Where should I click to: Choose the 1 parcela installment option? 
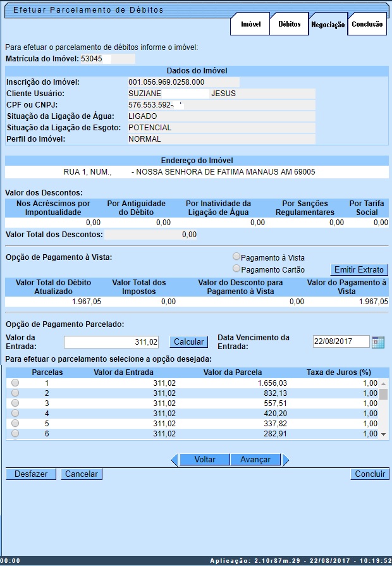15,383
